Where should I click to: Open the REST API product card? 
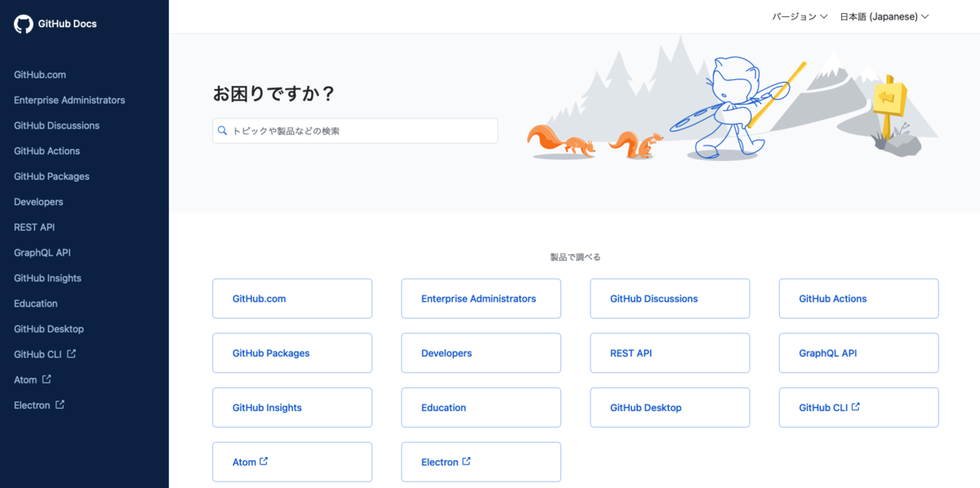pyautogui.click(x=670, y=353)
